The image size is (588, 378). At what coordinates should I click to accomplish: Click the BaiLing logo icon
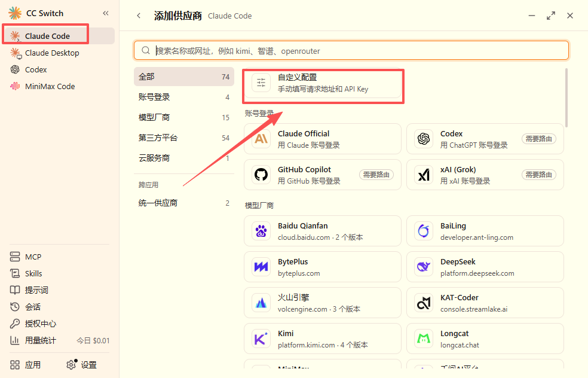coord(424,231)
